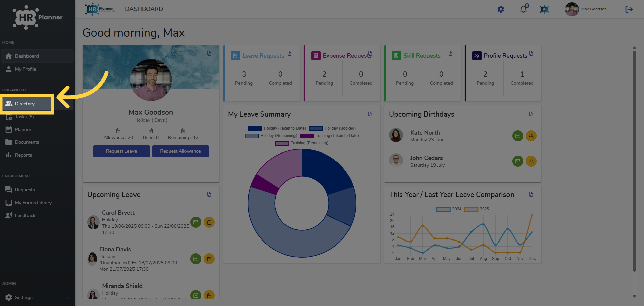Open the Upcoming Leave page icon
The width and height of the screenshot is (644, 306).
pyautogui.click(x=209, y=194)
